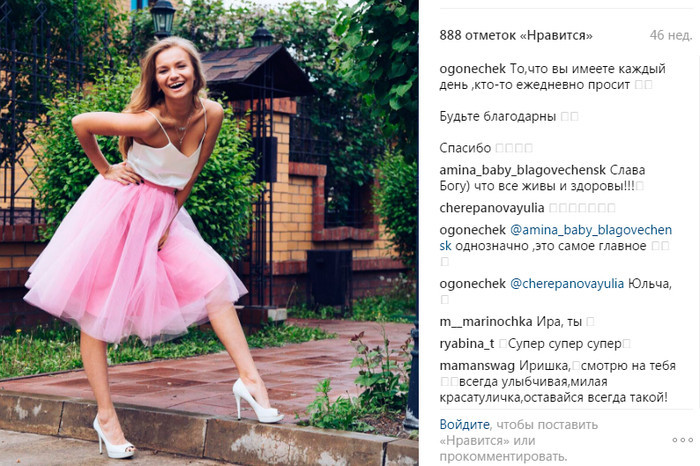Open amina_baby_blagovechensk commenter profile
700x466 pixels.
pos(523,170)
